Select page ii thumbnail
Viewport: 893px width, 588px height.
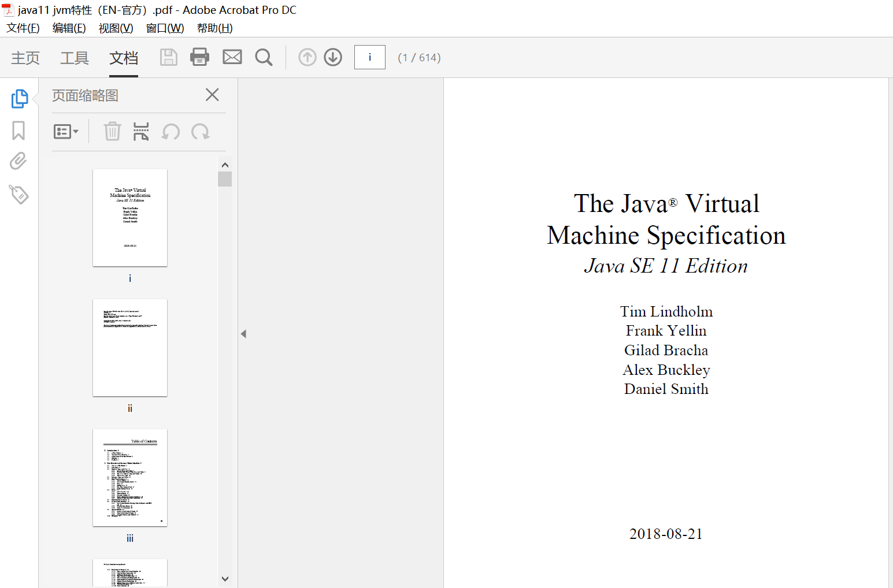130,348
